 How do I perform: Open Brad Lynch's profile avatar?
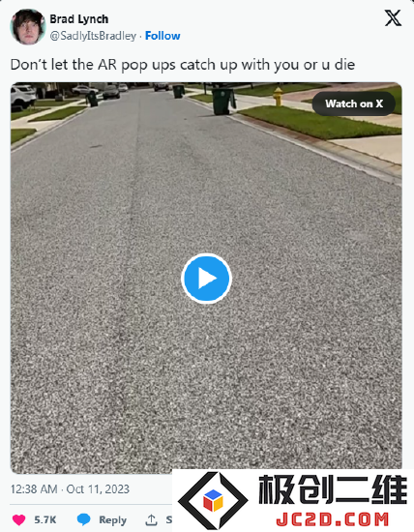[28, 27]
